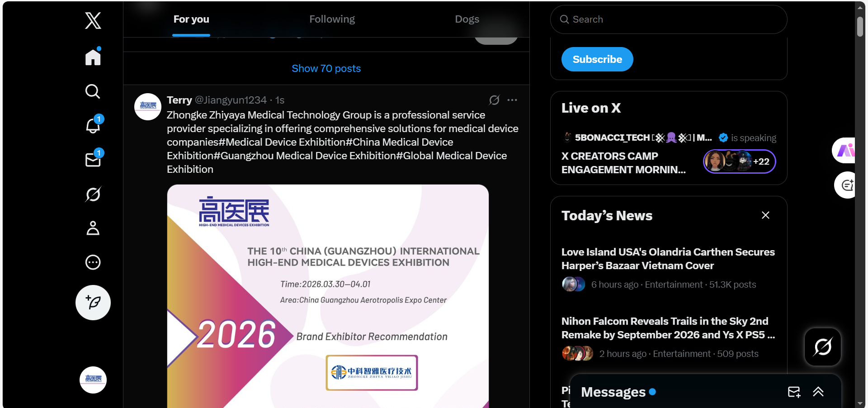Viewport: 868px width, 408px height.
Task: Click the X logo in sidebar
Action: (x=93, y=21)
